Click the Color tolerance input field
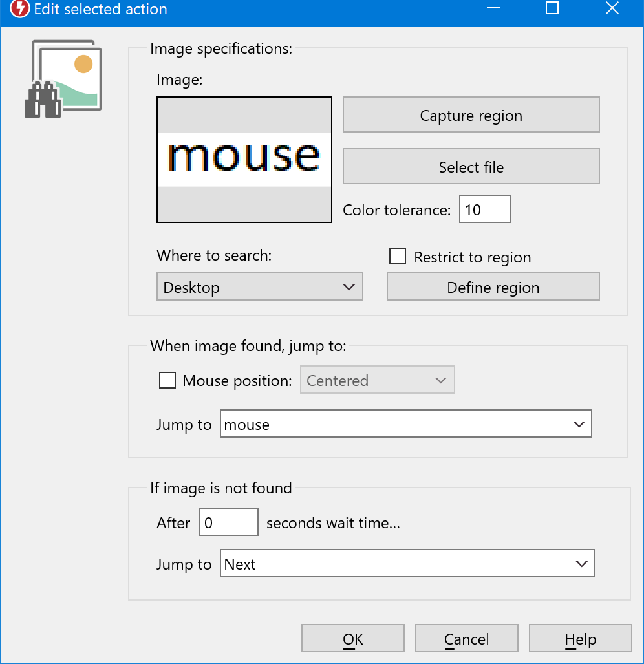The height and width of the screenshot is (664, 644). coord(485,209)
